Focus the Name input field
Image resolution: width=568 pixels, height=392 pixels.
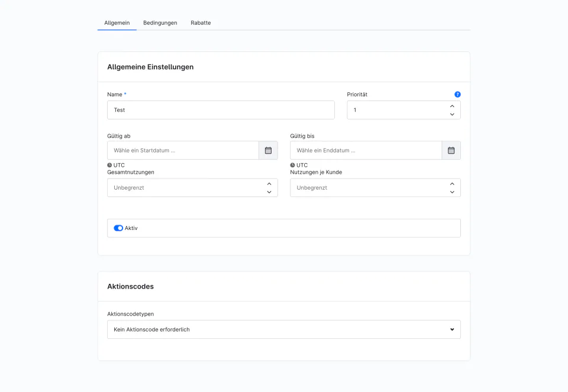[x=221, y=110]
